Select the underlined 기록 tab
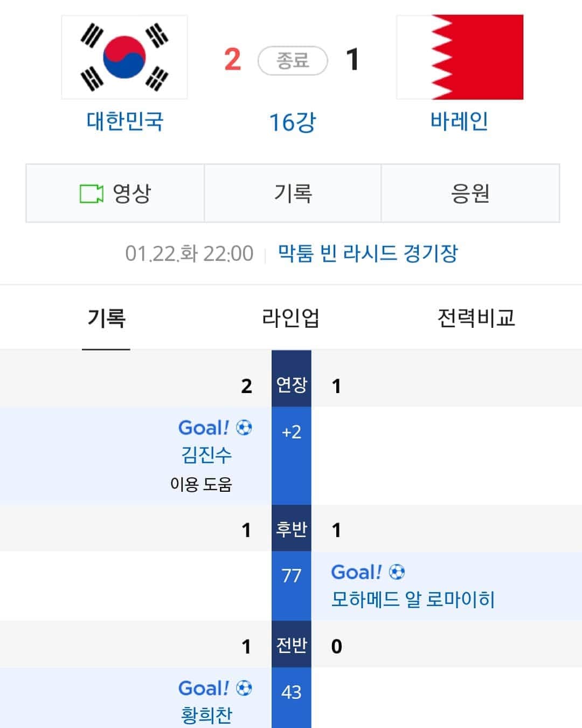The height and width of the screenshot is (728, 582). click(106, 318)
